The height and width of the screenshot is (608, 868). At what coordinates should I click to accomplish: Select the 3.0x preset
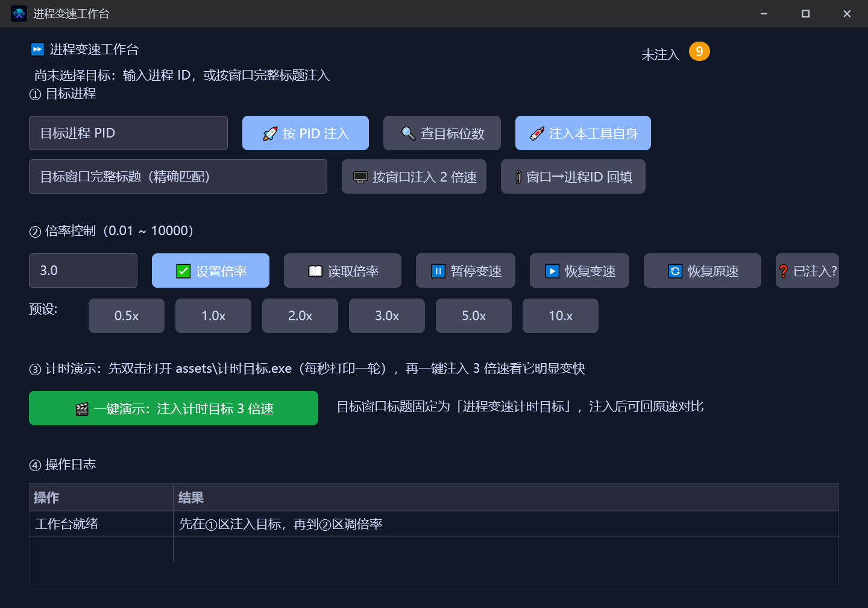pos(387,315)
